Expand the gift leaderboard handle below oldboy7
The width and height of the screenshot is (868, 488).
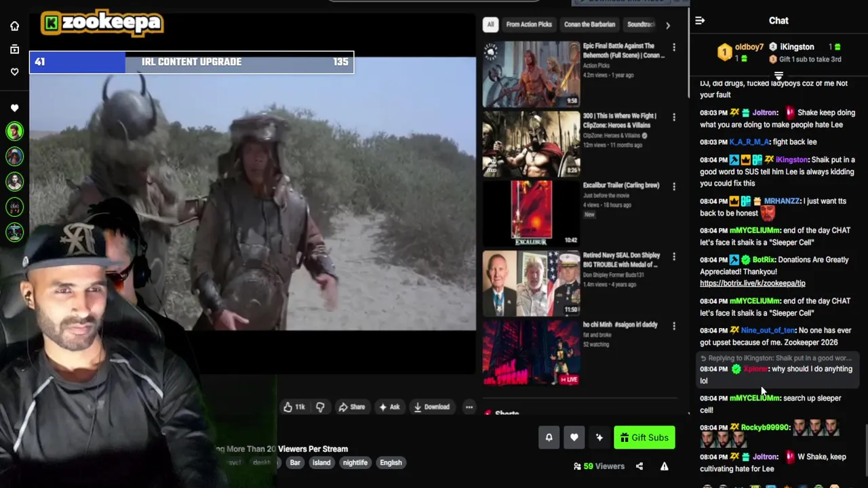pyautogui.click(x=778, y=75)
